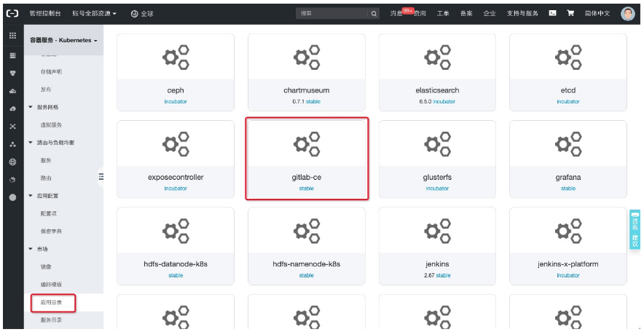Viewport: 644px width, 332px height.
Task: Collapse the sidebar using the handle icon
Action: click(x=101, y=177)
